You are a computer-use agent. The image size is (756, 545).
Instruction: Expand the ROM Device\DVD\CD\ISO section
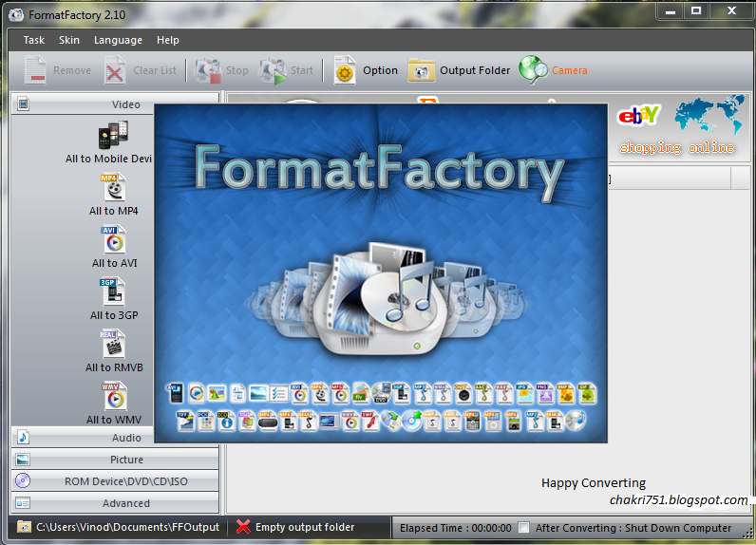[115, 481]
